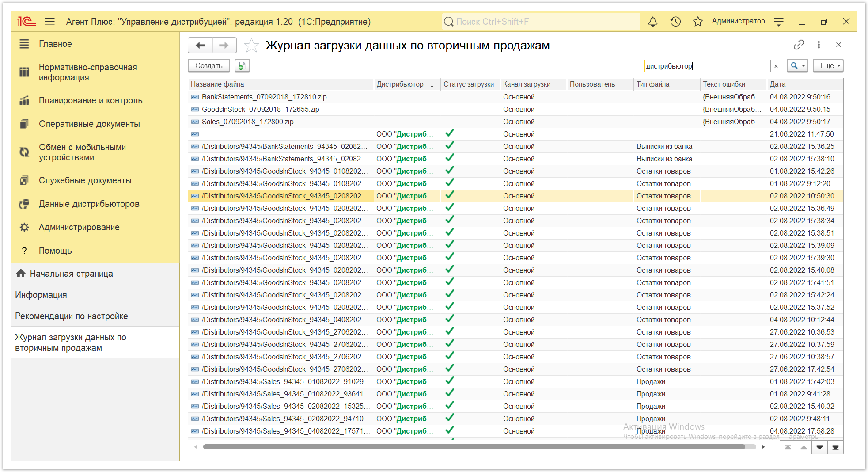This screenshot has height=472, width=868.
Task: Click date cell 02.08.2022 15:36:25
Action: coord(802,146)
